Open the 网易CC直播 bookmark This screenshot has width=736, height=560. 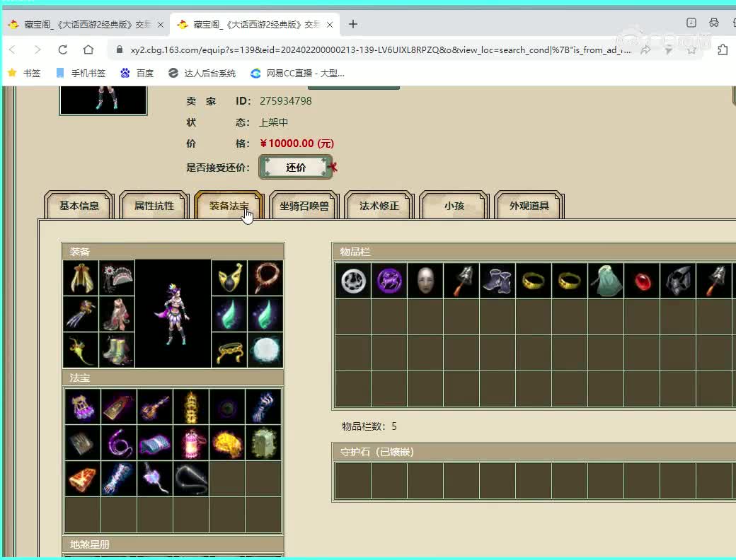tap(298, 73)
